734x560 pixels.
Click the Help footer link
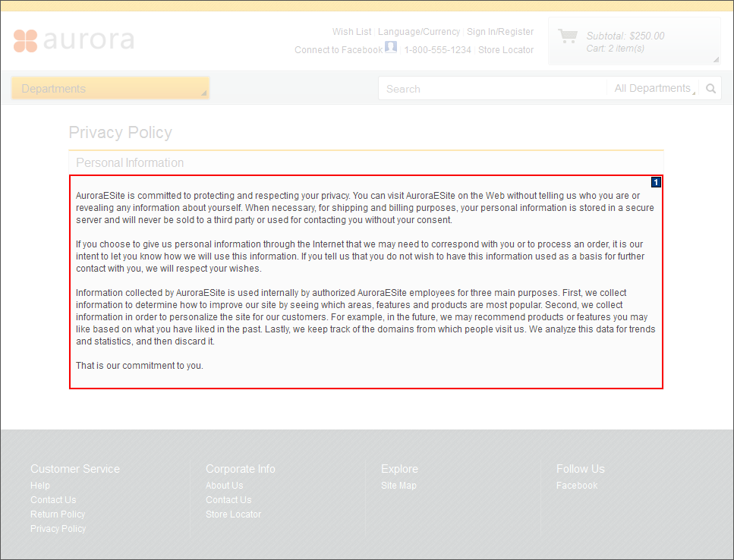coord(39,486)
